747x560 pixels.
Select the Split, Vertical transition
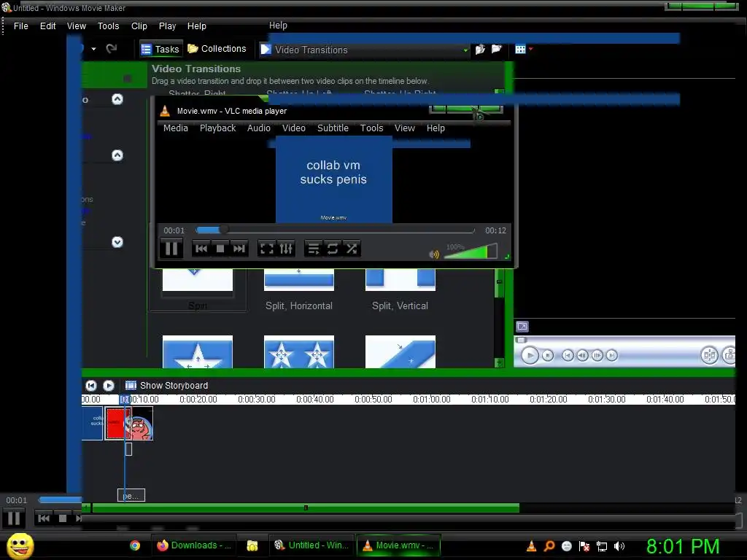(400, 289)
